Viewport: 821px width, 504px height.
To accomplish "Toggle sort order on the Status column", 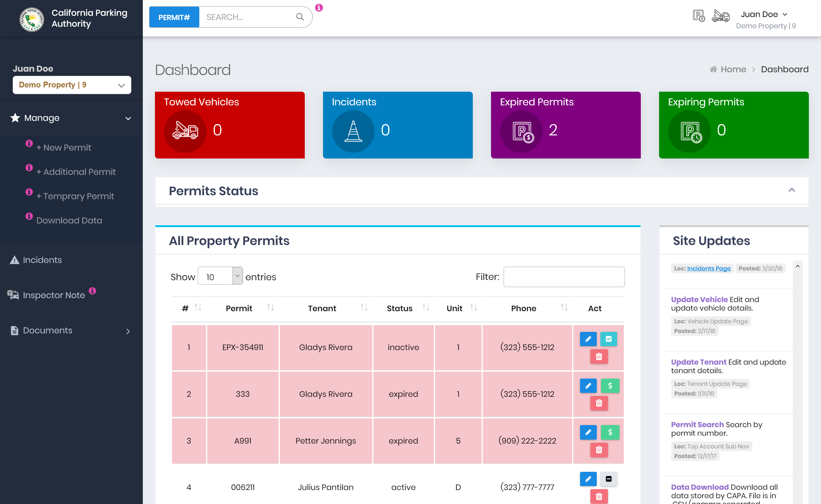I will tap(426, 307).
